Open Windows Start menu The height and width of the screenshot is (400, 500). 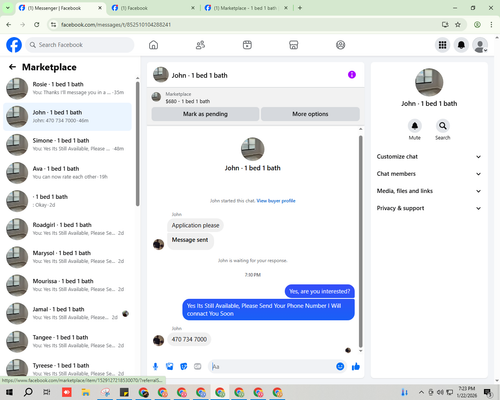point(9,392)
